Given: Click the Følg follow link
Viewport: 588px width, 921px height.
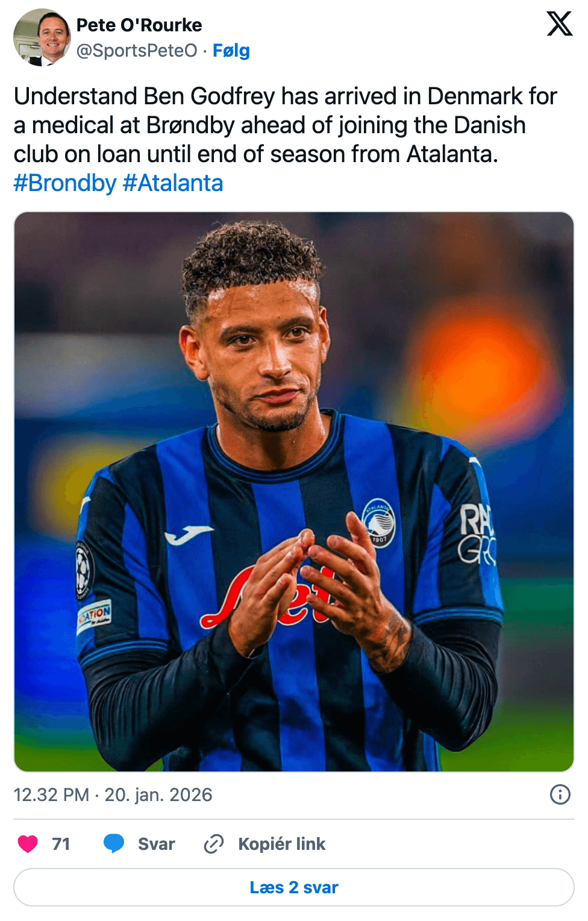Looking at the screenshot, I should click(231, 51).
